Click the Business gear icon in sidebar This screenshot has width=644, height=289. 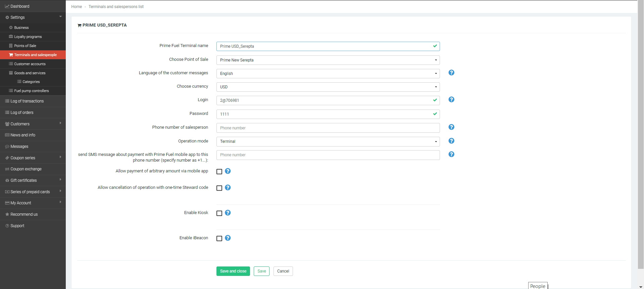11,28
